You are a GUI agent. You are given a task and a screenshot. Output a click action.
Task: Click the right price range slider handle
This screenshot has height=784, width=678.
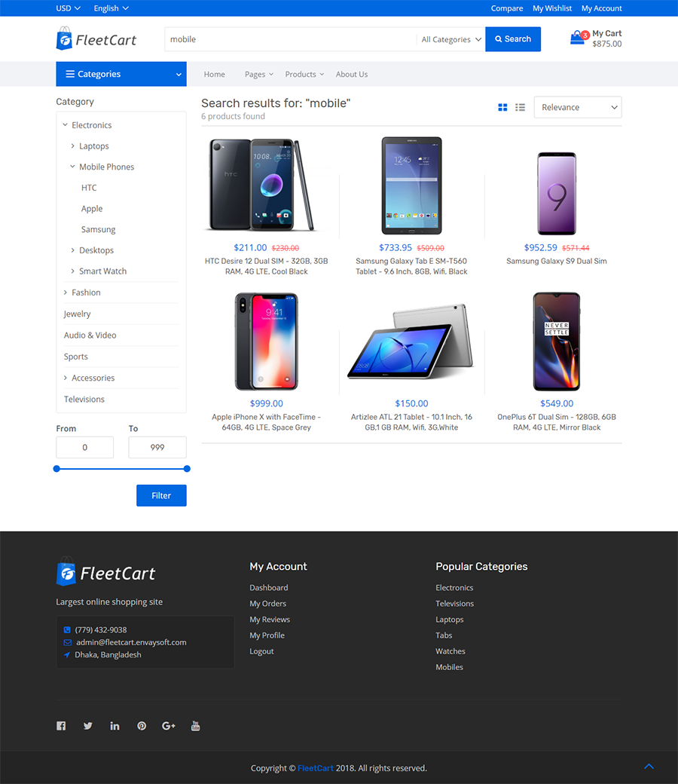click(x=187, y=468)
